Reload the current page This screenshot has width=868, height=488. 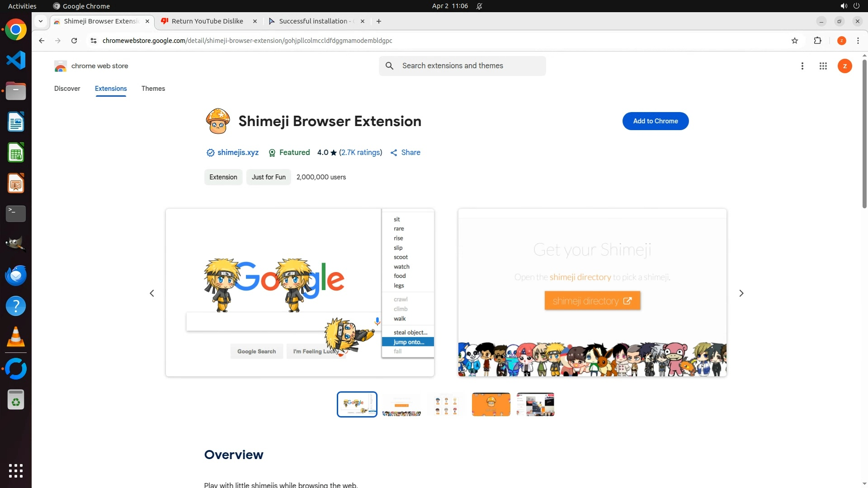[x=74, y=41]
